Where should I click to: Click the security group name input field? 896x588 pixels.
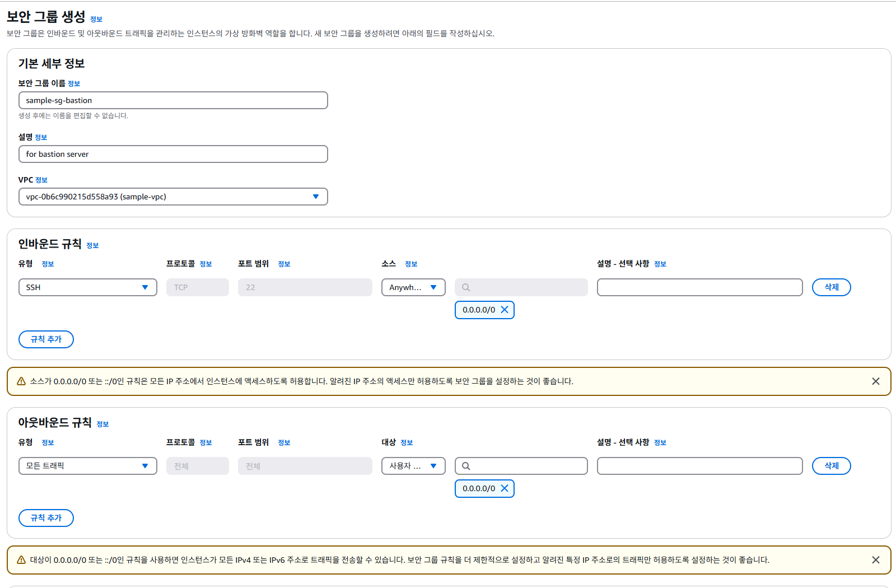tap(173, 100)
